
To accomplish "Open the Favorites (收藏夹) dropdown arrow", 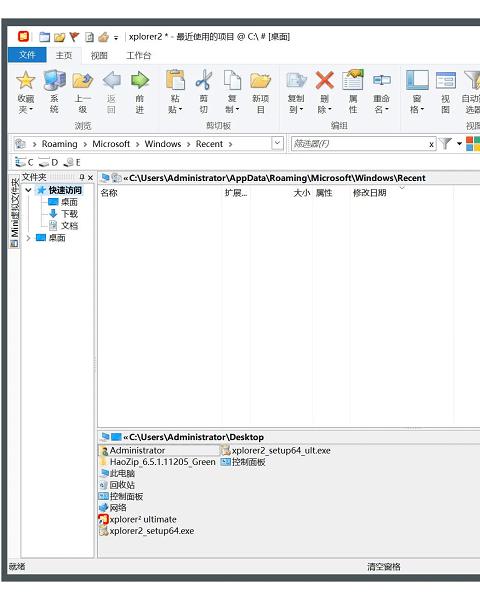I will (x=31, y=109).
